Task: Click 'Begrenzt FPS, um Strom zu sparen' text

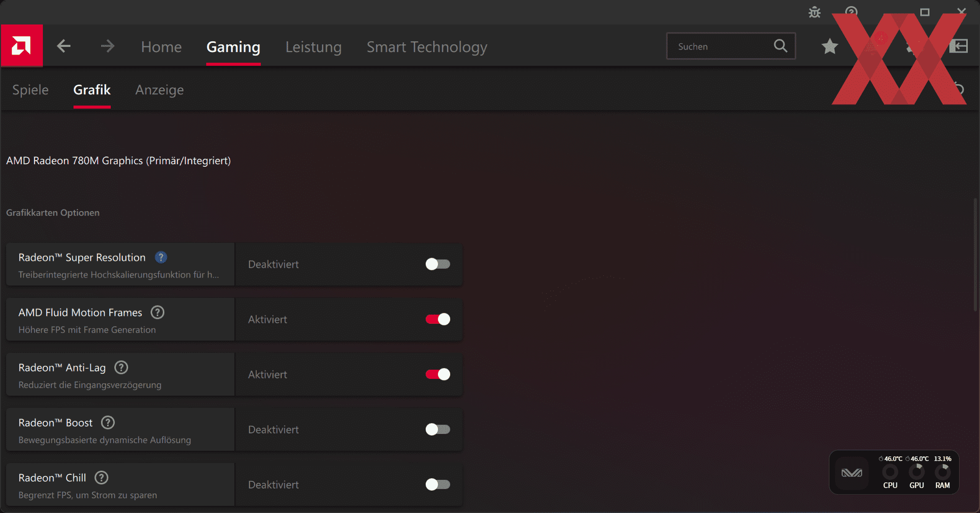Action: (88, 495)
